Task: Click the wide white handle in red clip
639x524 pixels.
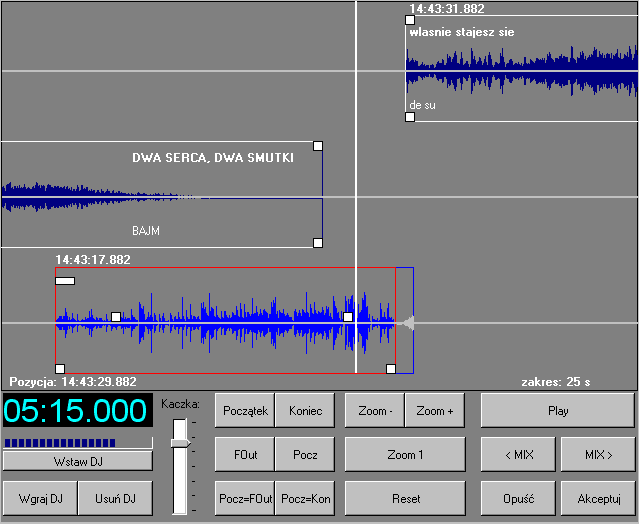Action: click(65, 281)
